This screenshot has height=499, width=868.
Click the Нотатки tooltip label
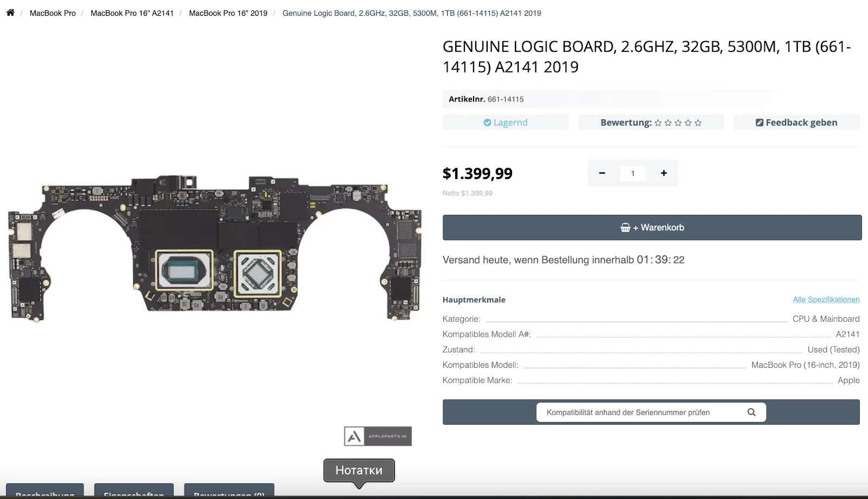[359, 470]
